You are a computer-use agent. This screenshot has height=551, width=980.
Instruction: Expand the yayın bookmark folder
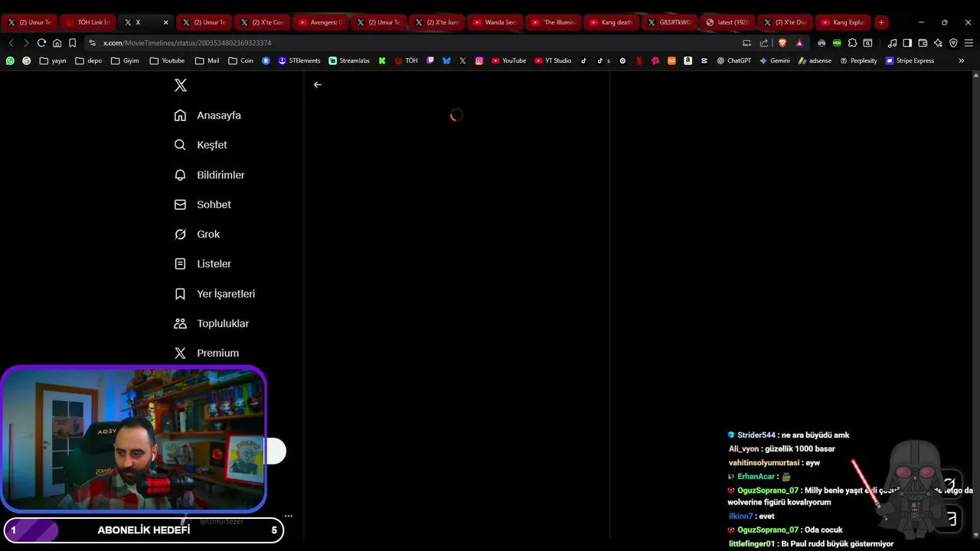pos(52,60)
